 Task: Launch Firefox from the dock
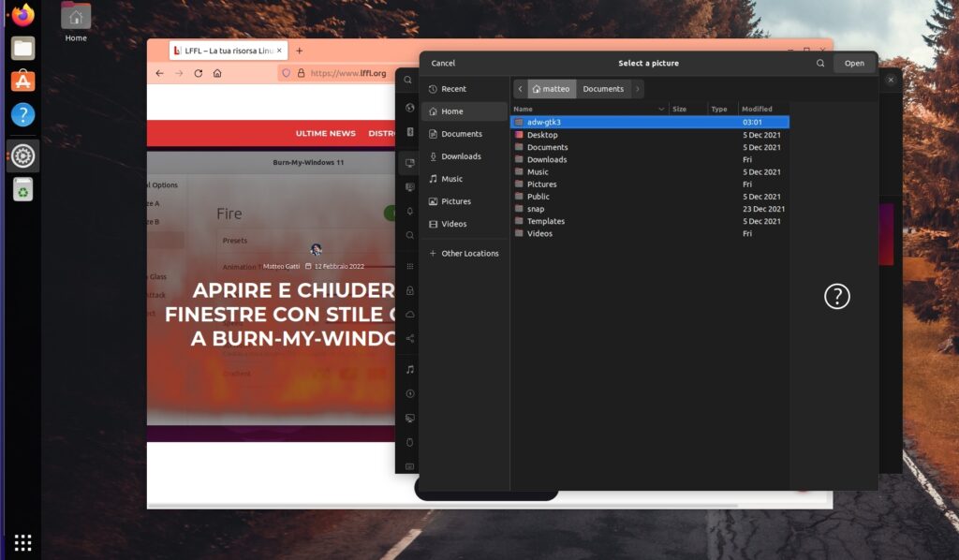(x=22, y=15)
